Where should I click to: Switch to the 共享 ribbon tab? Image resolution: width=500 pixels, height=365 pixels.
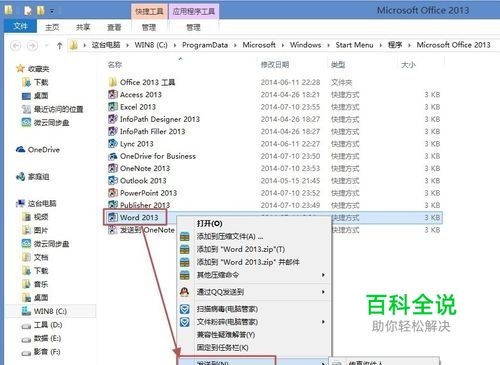[x=83, y=27]
